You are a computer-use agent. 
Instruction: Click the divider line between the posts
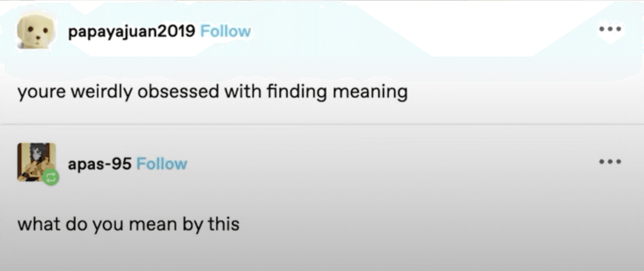pos(322,124)
